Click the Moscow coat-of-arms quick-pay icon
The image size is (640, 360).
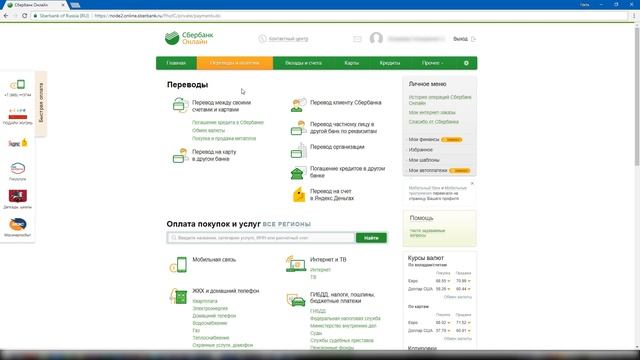tap(18, 196)
